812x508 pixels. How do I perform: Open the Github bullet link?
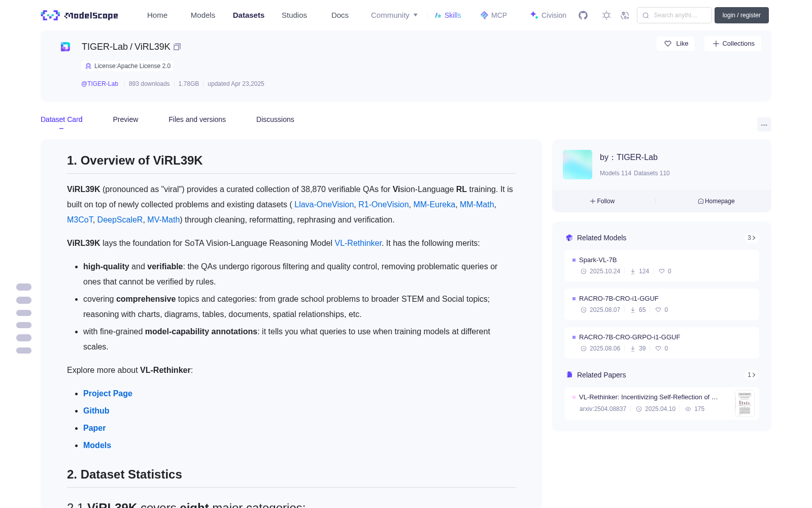pos(96,410)
